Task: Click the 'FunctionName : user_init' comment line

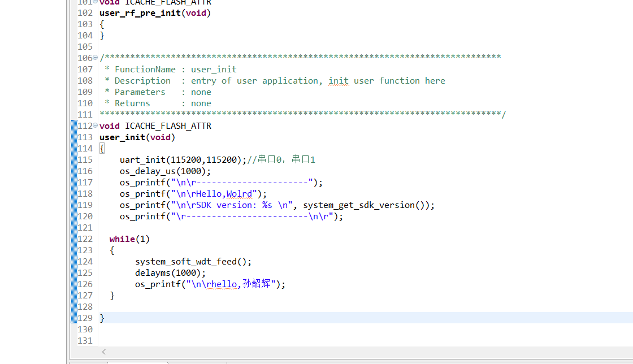Action: (170, 70)
